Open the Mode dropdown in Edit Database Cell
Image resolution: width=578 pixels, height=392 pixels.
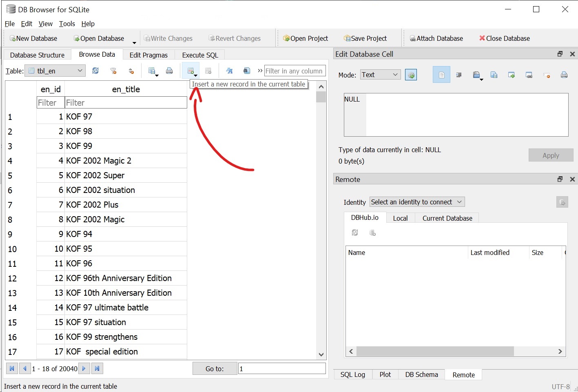coord(379,75)
